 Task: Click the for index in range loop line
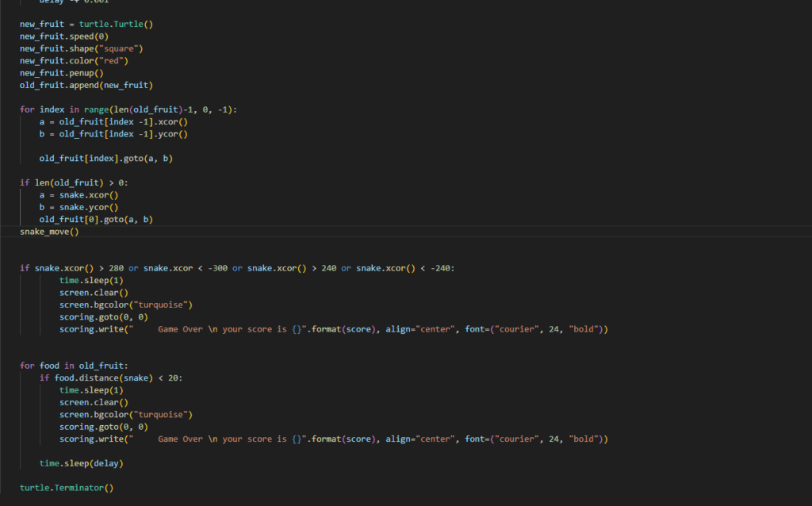(128, 109)
